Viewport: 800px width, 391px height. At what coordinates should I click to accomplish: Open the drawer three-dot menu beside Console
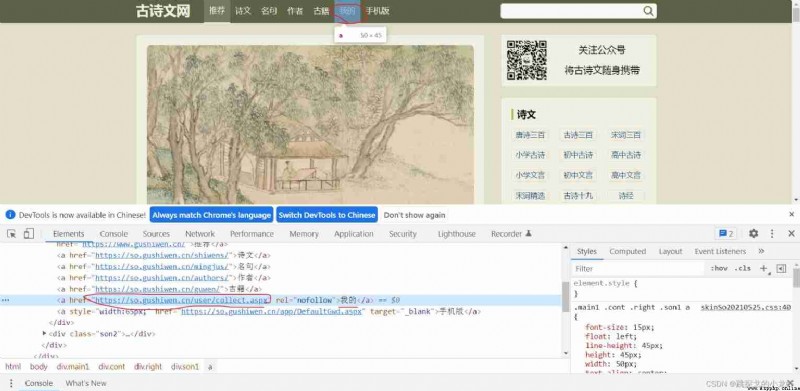[x=11, y=383]
